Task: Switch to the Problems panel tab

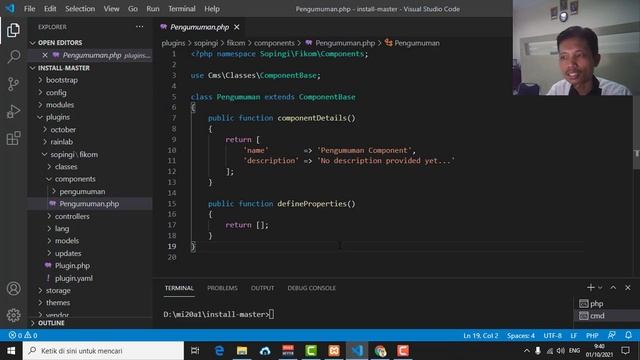Action: [x=222, y=288]
